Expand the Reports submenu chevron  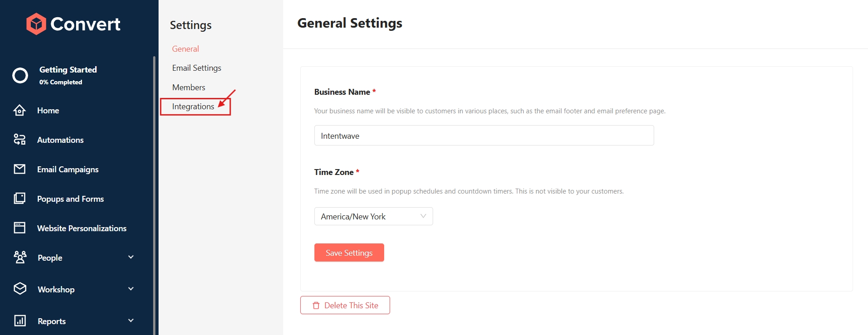point(131,321)
